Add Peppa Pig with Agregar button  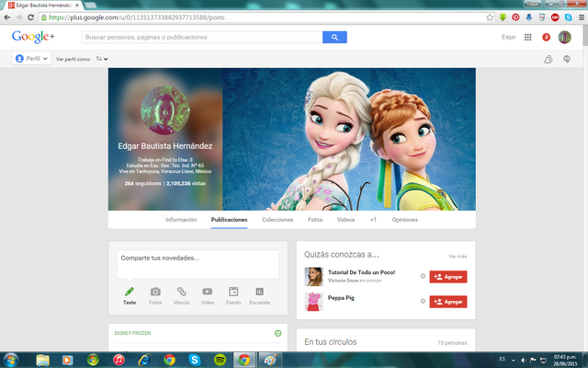pyautogui.click(x=448, y=302)
